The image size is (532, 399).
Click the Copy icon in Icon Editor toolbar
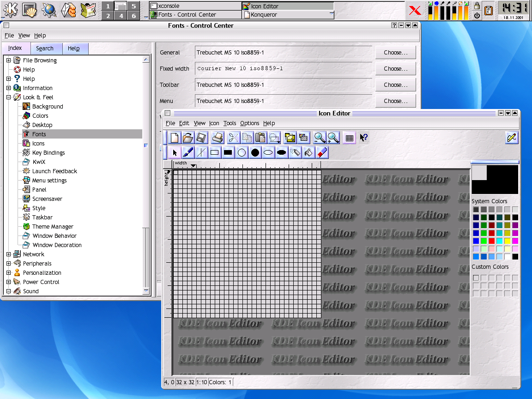coord(247,138)
